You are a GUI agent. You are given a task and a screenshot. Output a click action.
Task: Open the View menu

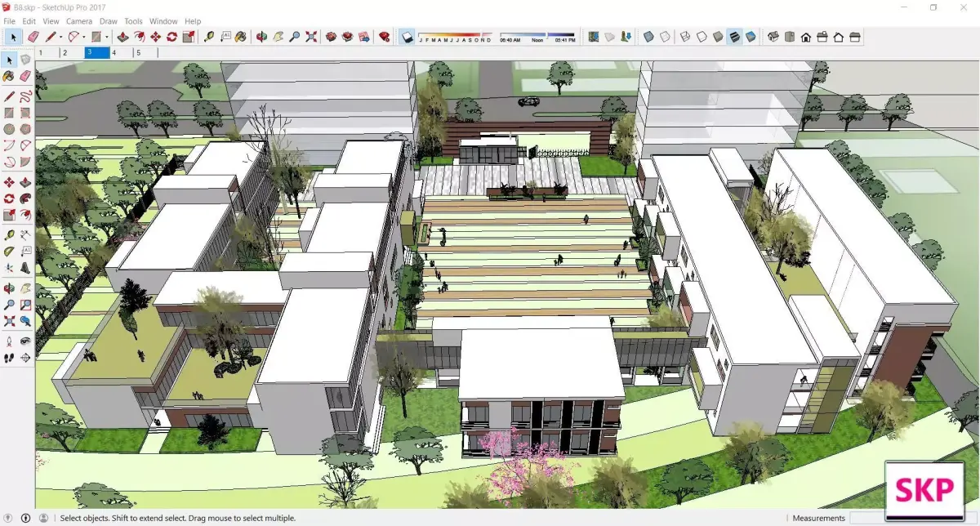tap(51, 20)
